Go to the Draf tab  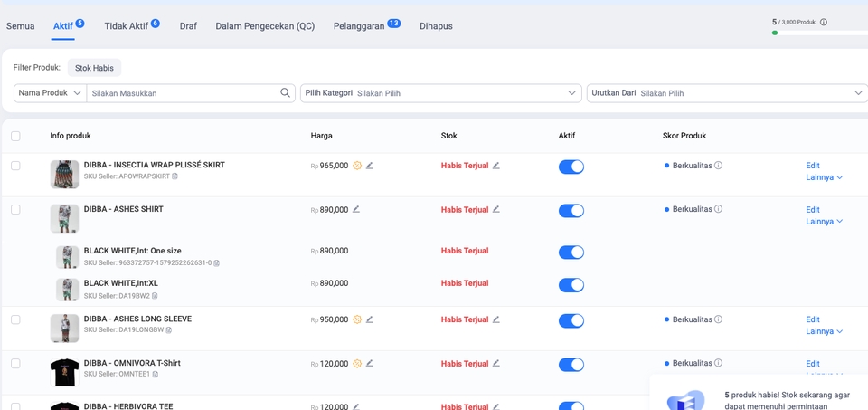(x=188, y=26)
